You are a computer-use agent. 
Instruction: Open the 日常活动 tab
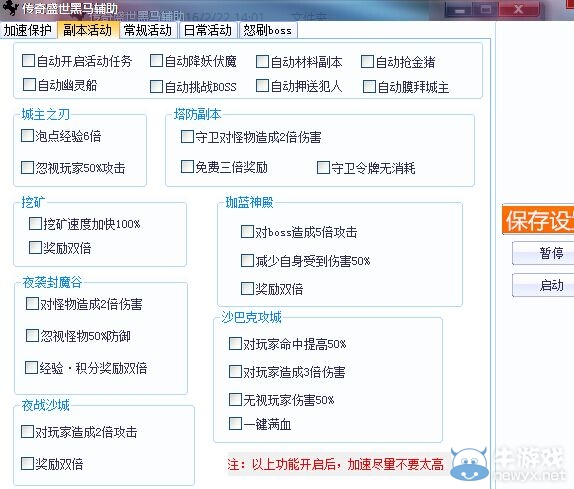coord(208,30)
